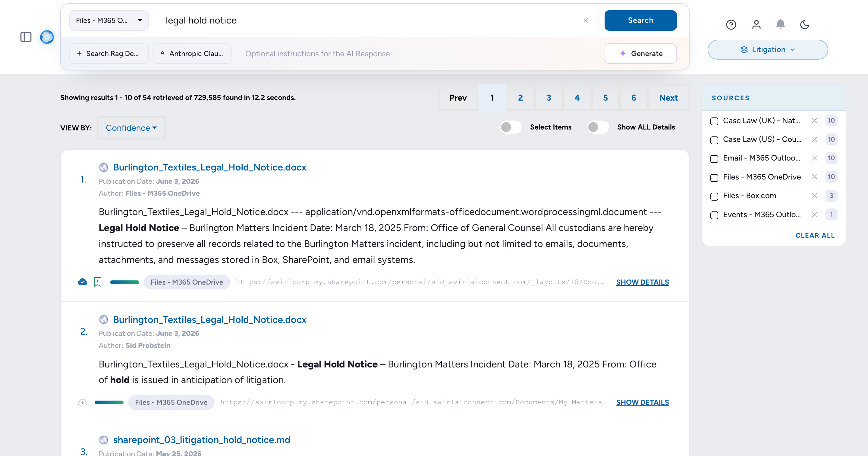Click the cloud download icon on result 2
The width and height of the screenshot is (868, 456).
tap(83, 402)
